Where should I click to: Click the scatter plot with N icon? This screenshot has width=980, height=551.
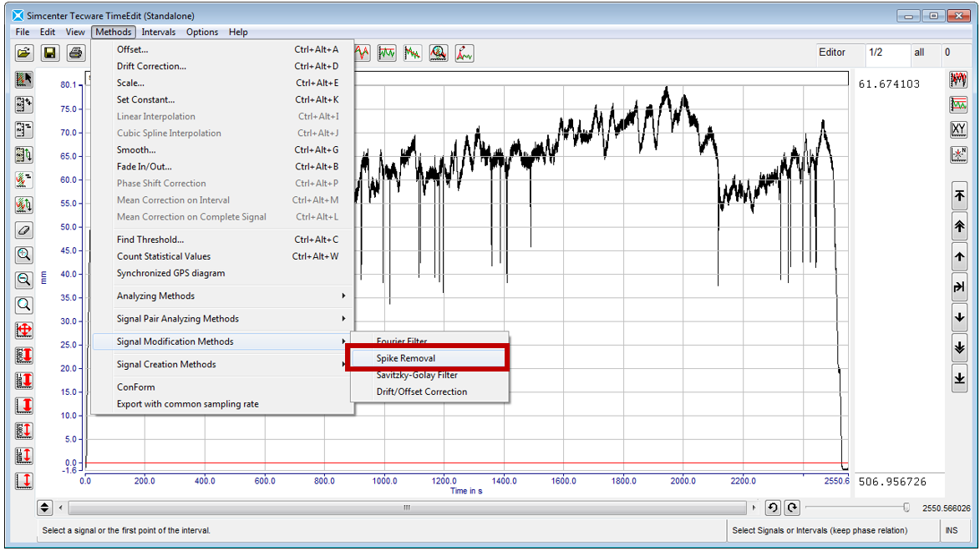click(x=959, y=154)
